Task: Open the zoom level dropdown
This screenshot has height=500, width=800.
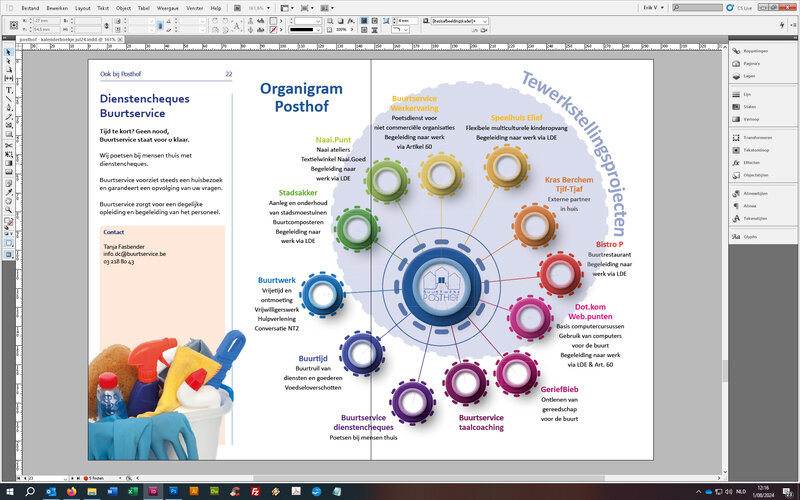Action: (x=268, y=8)
